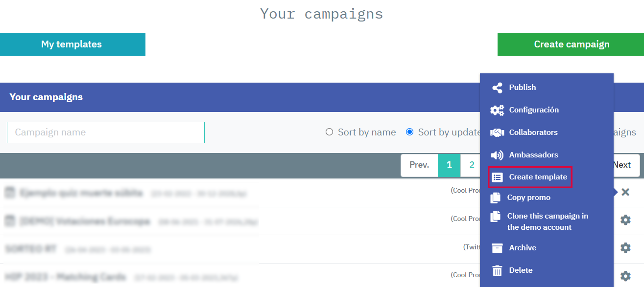The image size is (644, 287).
Task: Click the Publish share icon
Action: pyautogui.click(x=497, y=88)
